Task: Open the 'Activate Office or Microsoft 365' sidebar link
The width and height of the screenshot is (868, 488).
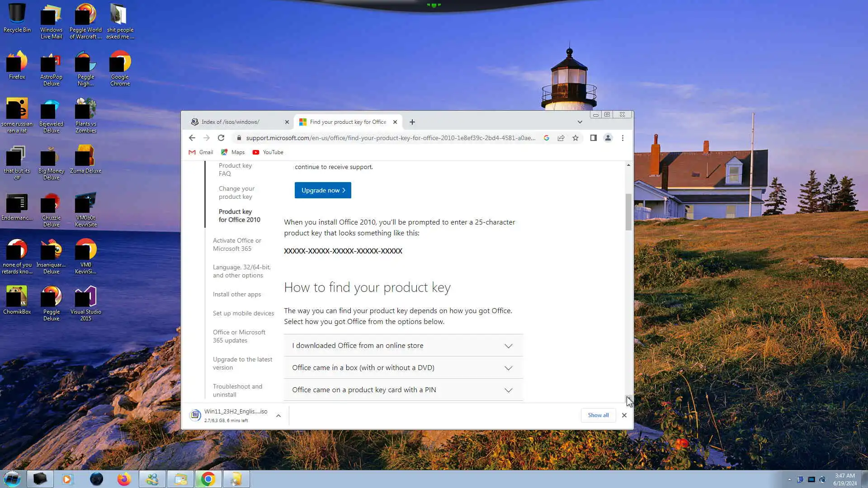Action: [x=237, y=244]
